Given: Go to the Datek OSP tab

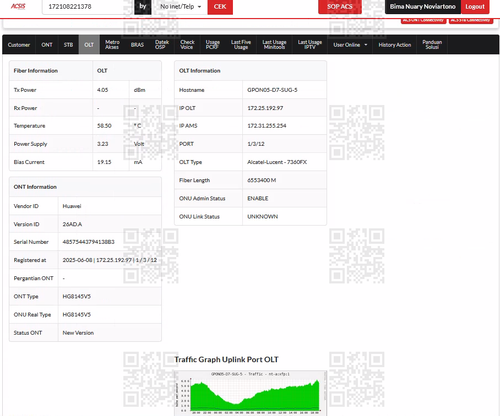Looking at the screenshot, I should (x=162, y=45).
